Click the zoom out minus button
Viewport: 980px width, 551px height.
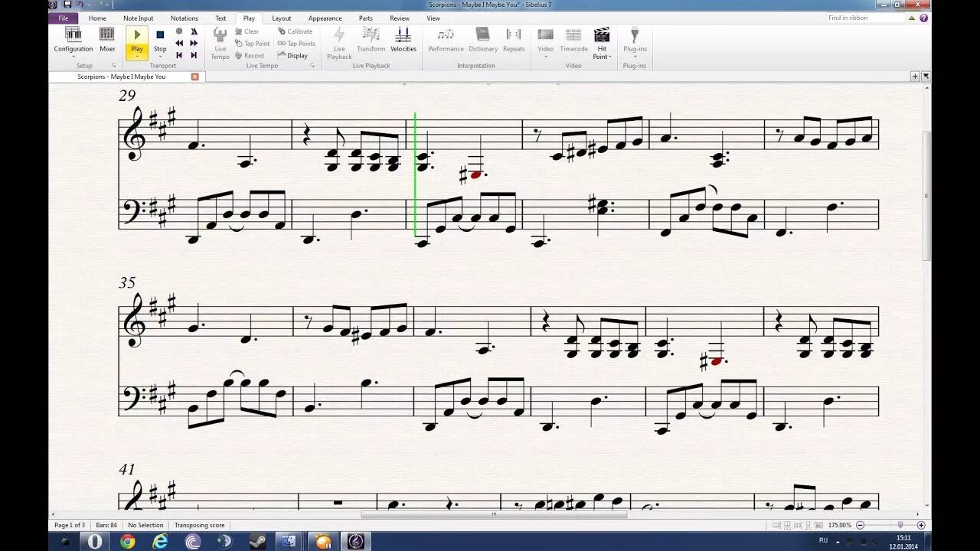pos(860,525)
